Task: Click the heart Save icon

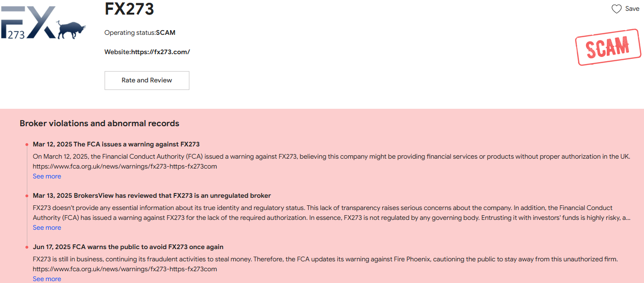Action: (616, 9)
